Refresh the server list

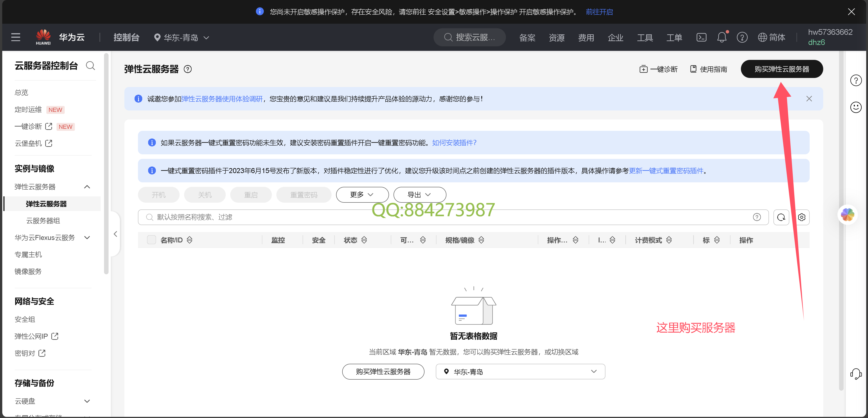pos(781,217)
